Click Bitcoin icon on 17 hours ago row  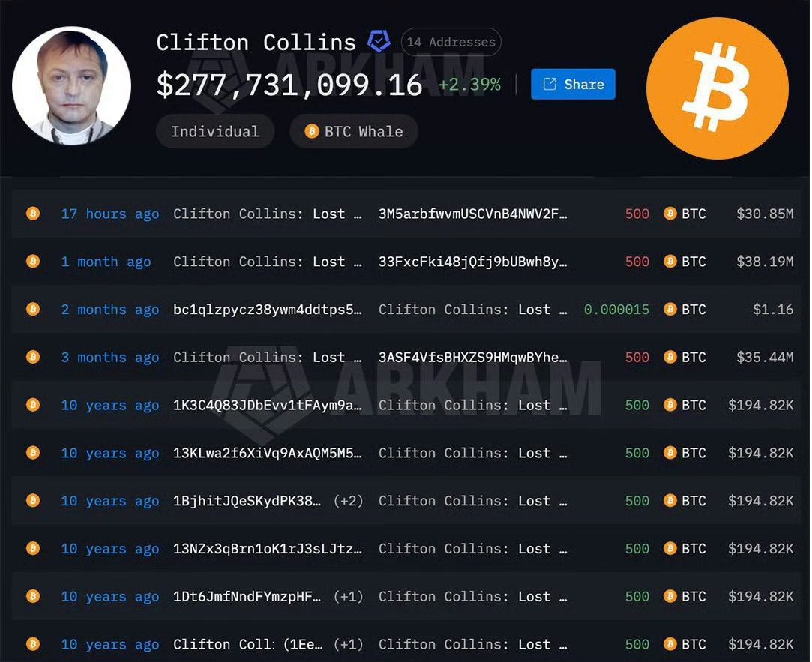coord(33,214)
